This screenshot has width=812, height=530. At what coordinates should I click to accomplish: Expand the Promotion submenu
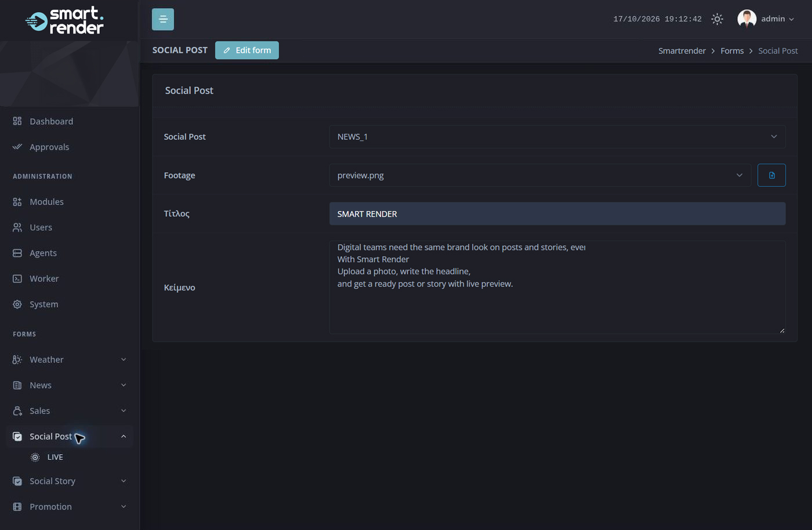(124, 506)
